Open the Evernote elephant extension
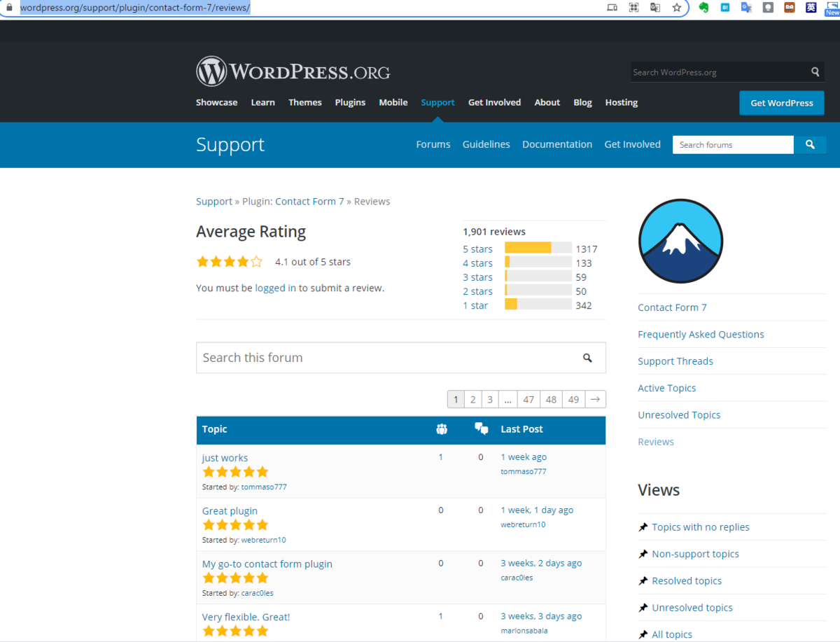 tap(704, 8)
